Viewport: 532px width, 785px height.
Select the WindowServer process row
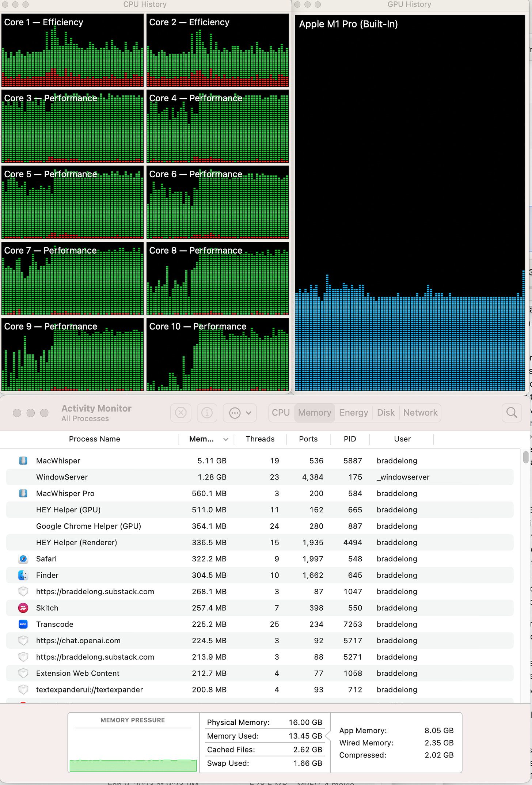click(x=260, y=477)
